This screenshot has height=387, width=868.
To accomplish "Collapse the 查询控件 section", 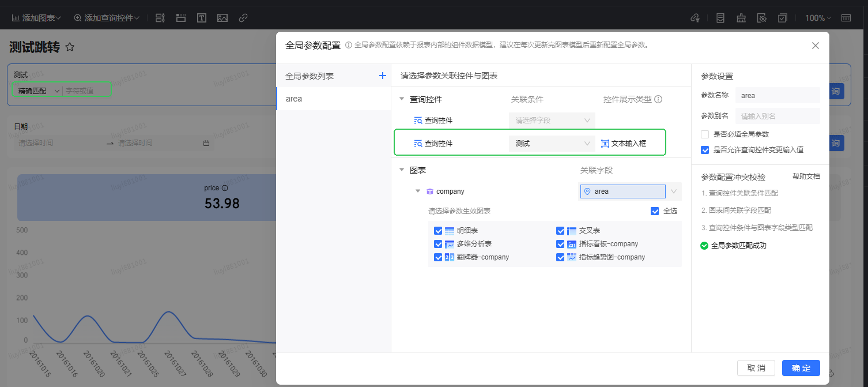I will pyautogui.click(x=402, y=99).
